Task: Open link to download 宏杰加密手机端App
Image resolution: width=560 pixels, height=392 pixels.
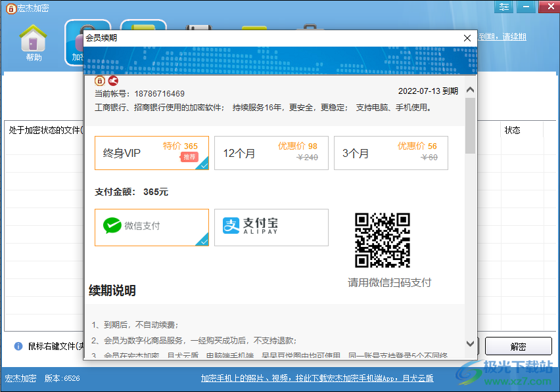Action: tap(317, 378)
